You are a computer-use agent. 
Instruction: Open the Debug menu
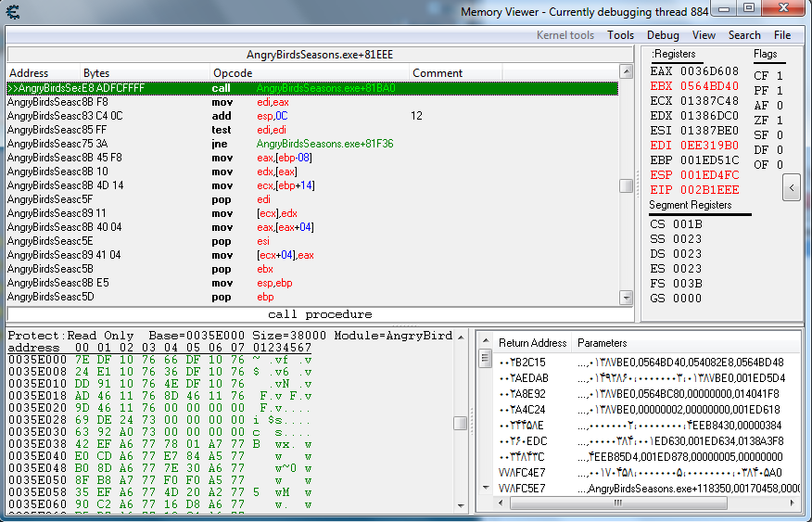663,35
